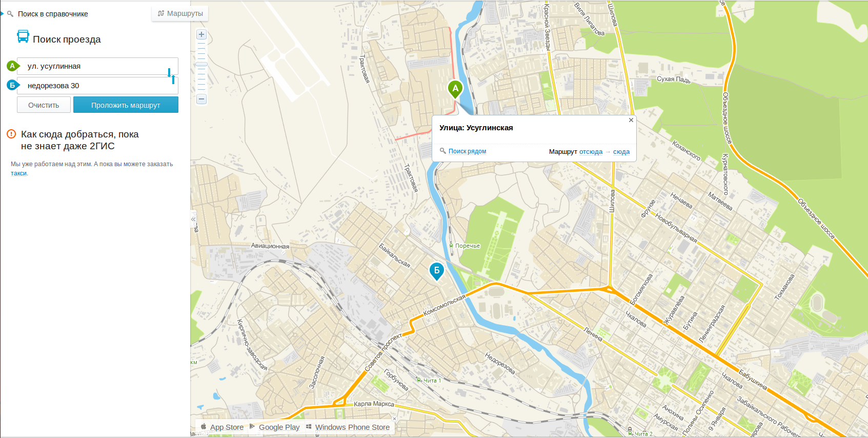Click the отсюда route link
This screenshot has width=868, height=438.
pos(591,152)
